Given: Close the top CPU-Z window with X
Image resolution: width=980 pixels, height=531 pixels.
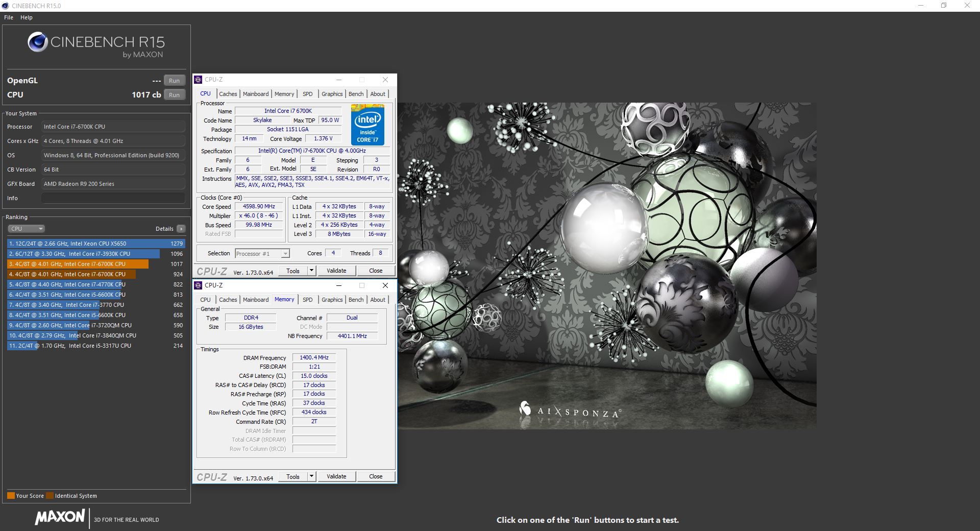Looking at the screenshot, I should 385,80.
